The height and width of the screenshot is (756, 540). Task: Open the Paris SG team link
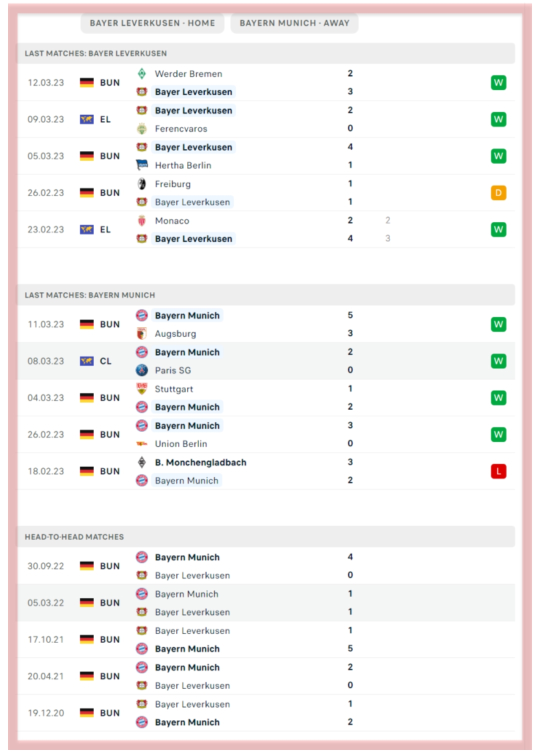coord(173,370)
